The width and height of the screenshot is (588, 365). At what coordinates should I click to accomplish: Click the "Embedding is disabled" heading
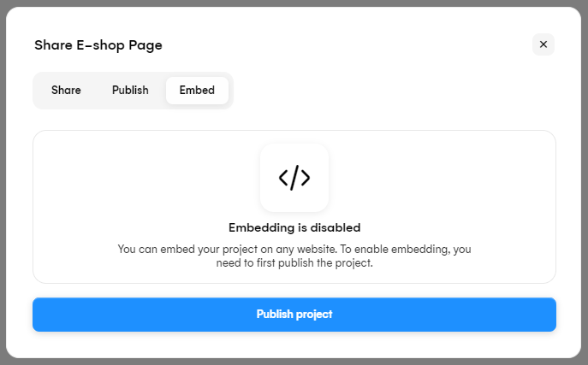click(x=294, y=227)
